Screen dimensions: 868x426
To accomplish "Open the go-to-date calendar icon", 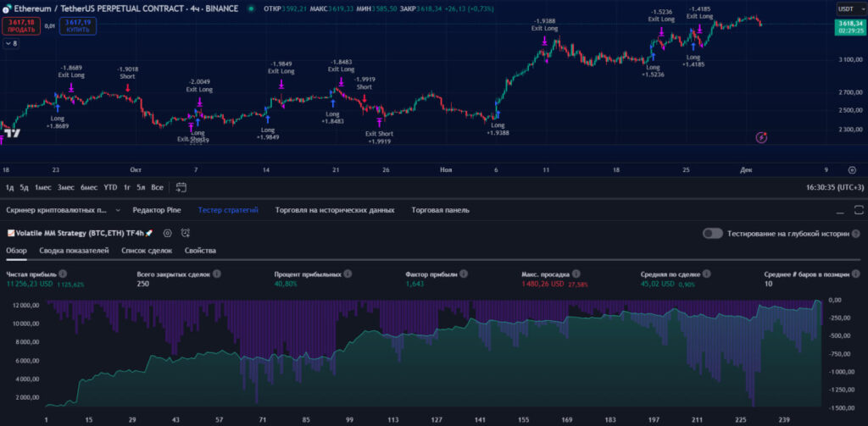I will [181, 187].
